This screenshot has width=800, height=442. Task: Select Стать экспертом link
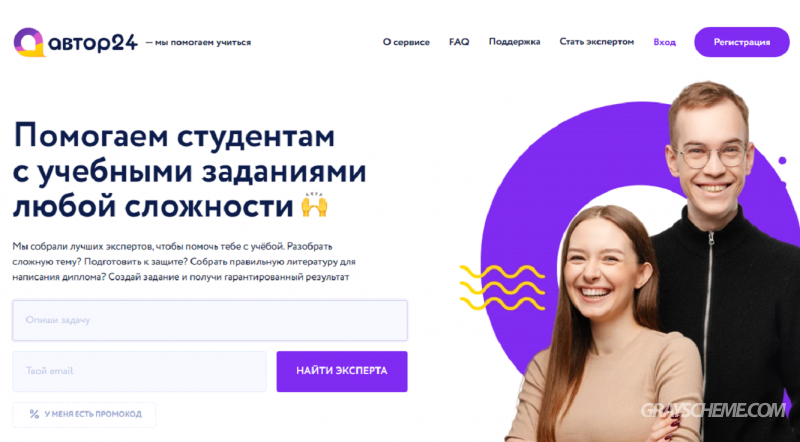tap(596, 42)
